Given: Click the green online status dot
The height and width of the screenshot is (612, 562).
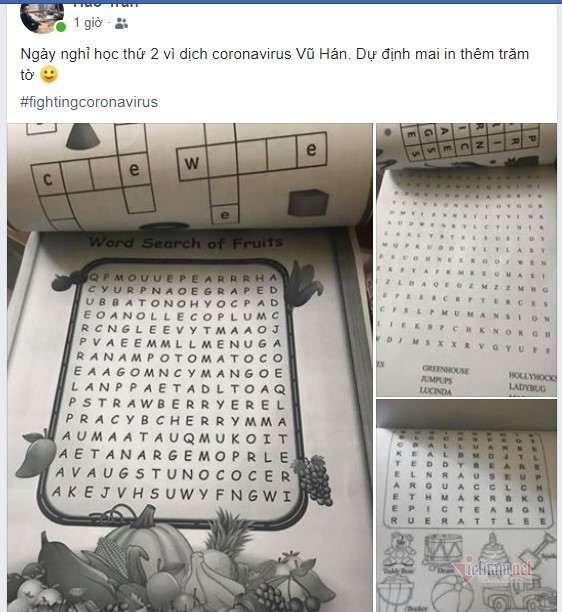Looking at the screenshot, I should click(60, 27).
